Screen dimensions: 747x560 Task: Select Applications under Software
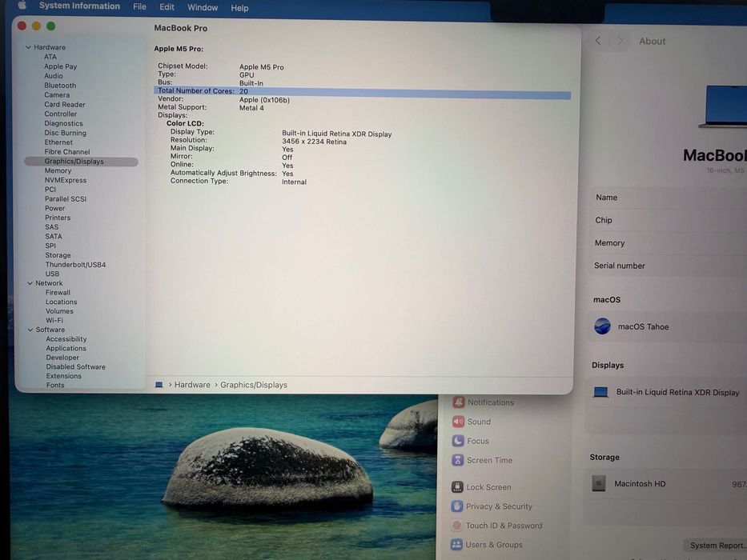point(66,348)
